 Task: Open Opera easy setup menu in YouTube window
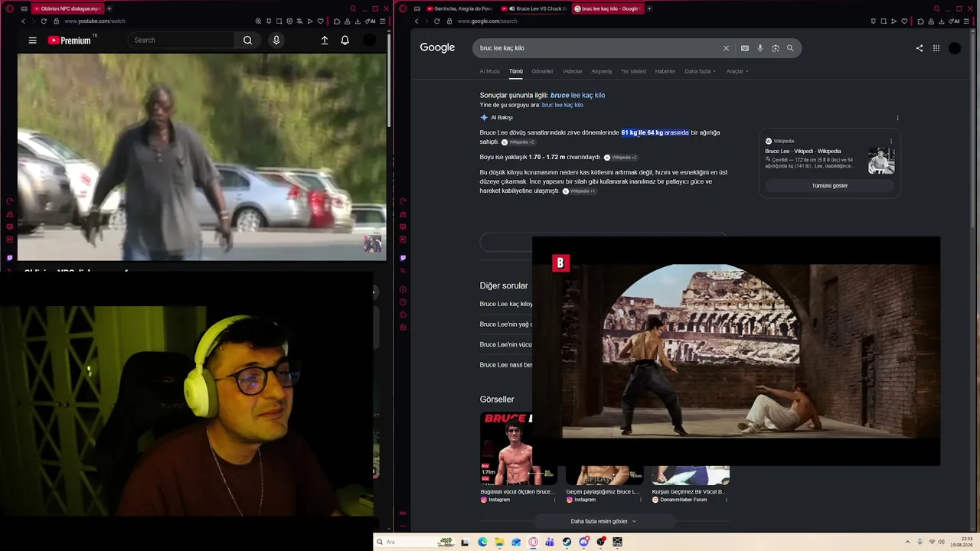pyautogui.click(x=382, y=21)
